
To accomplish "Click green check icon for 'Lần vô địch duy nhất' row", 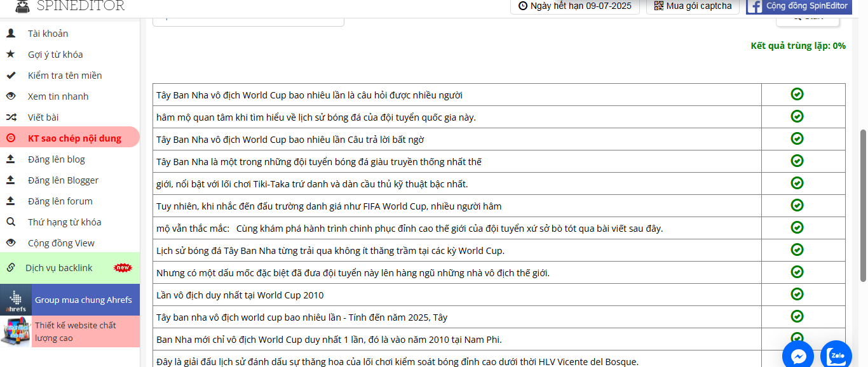I will tap(797, 294).
